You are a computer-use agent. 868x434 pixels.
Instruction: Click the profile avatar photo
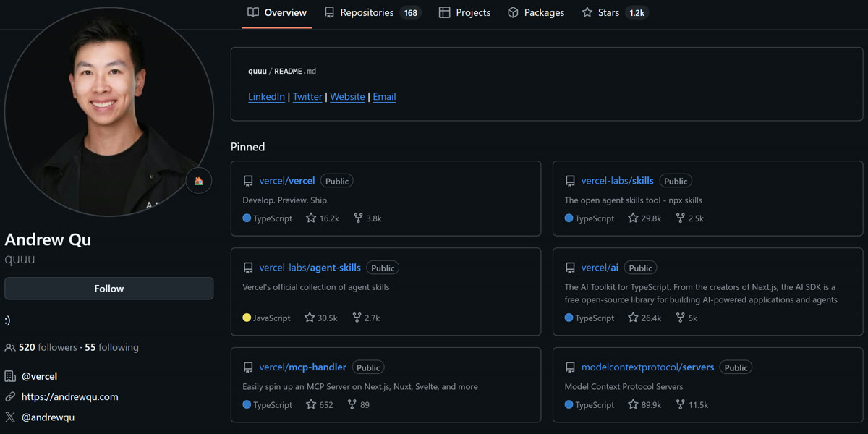coord(109,111)
